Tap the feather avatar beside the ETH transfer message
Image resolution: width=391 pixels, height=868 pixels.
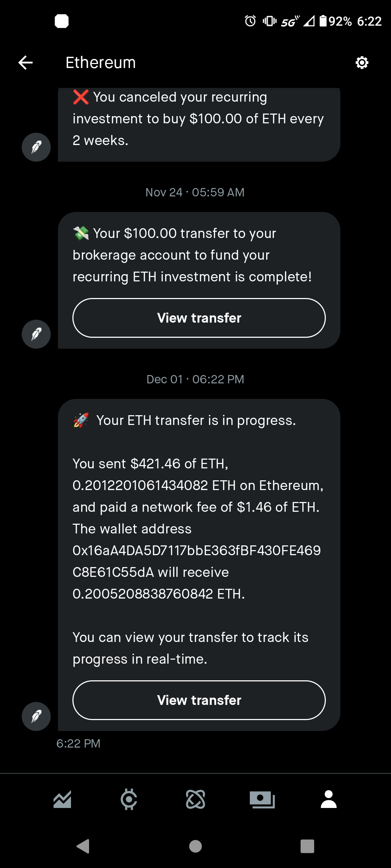pos(36,716)
